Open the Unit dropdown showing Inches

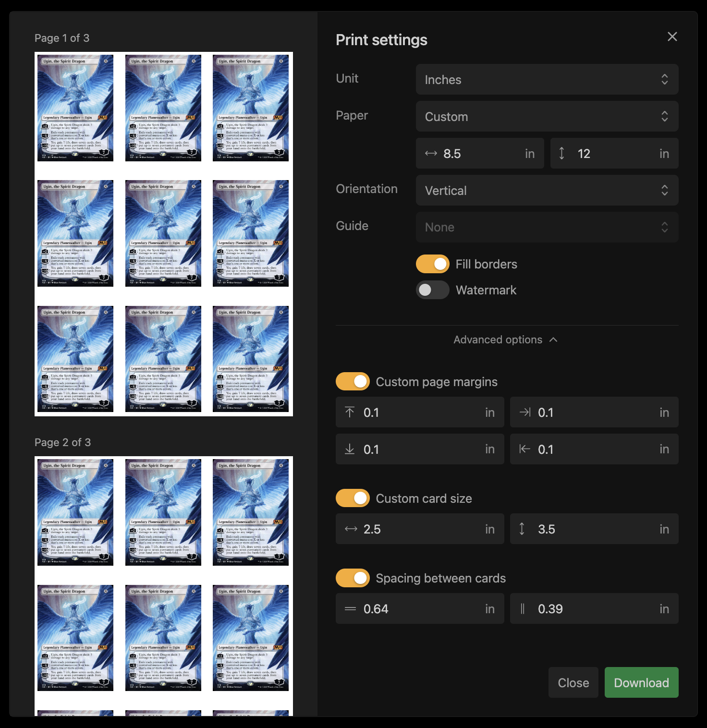[x=547, y=79]
